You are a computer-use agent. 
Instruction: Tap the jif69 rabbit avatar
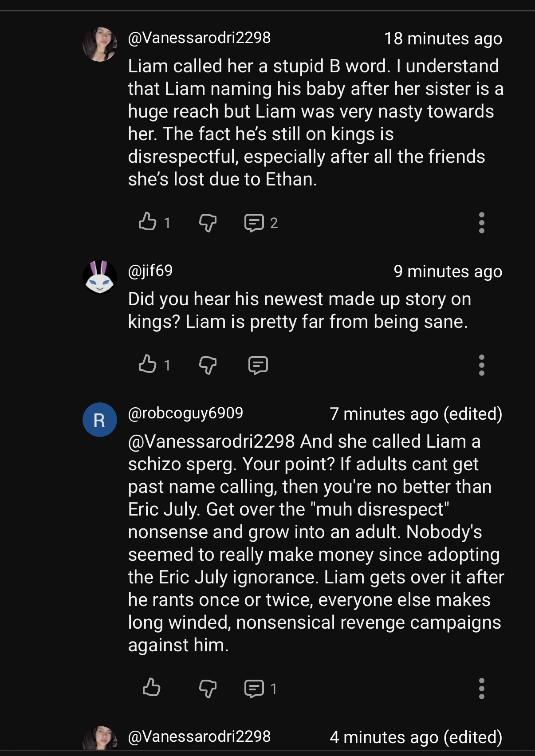coord(100,277)
